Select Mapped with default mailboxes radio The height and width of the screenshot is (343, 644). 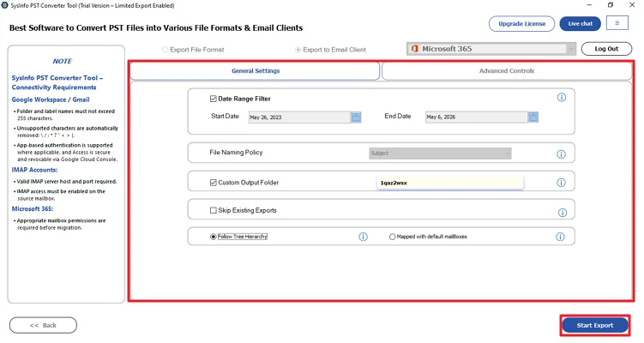[x=392, y=237]
